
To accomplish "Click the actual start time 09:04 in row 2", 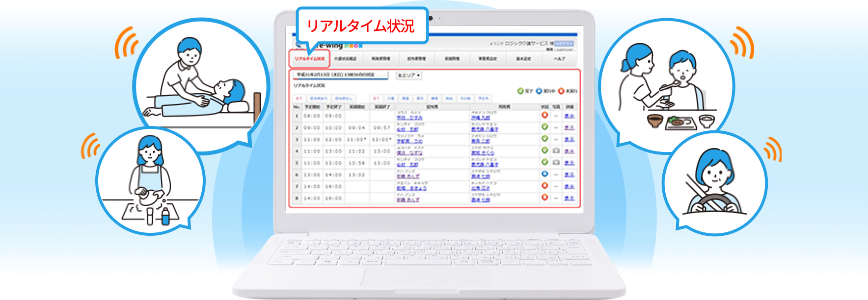I will click(x=356, y=127).
